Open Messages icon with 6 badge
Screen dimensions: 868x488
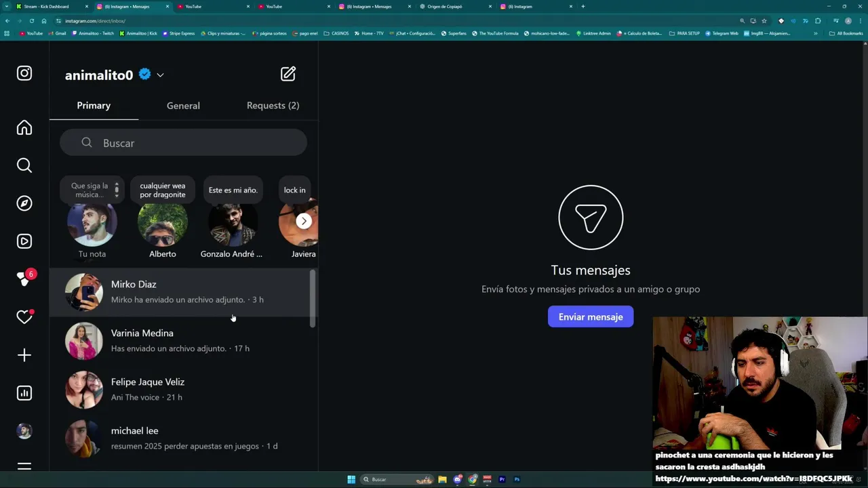(26, 278)
